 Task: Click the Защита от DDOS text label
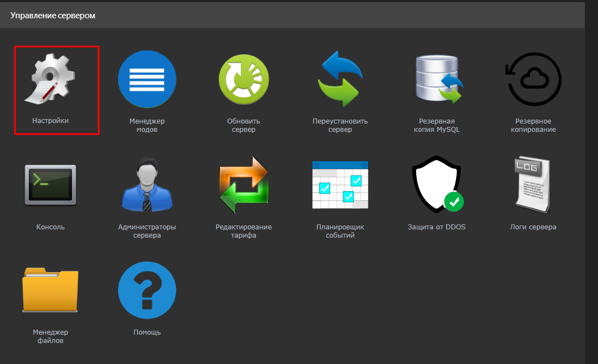pos(437,227)
